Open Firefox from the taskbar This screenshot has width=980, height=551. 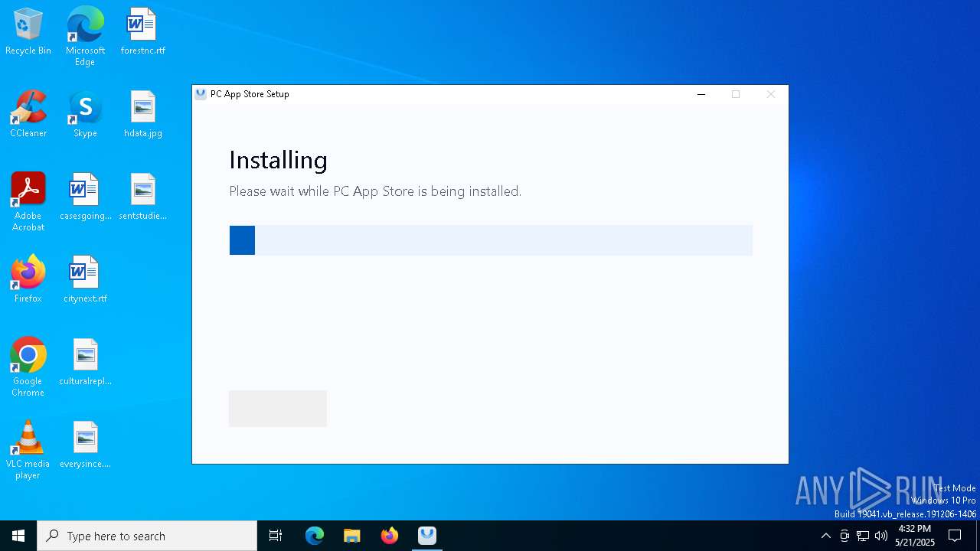coord(390,536)
